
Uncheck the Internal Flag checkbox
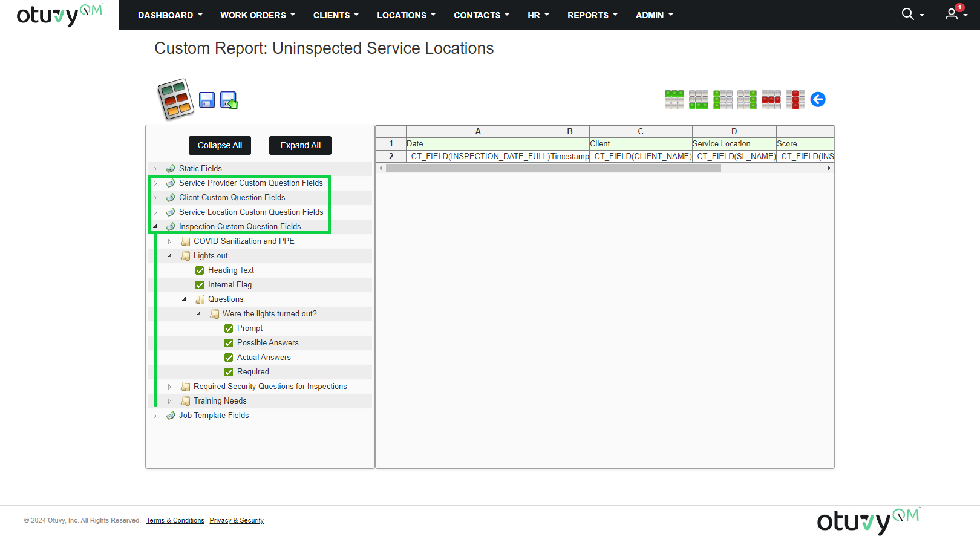[200, 285]
